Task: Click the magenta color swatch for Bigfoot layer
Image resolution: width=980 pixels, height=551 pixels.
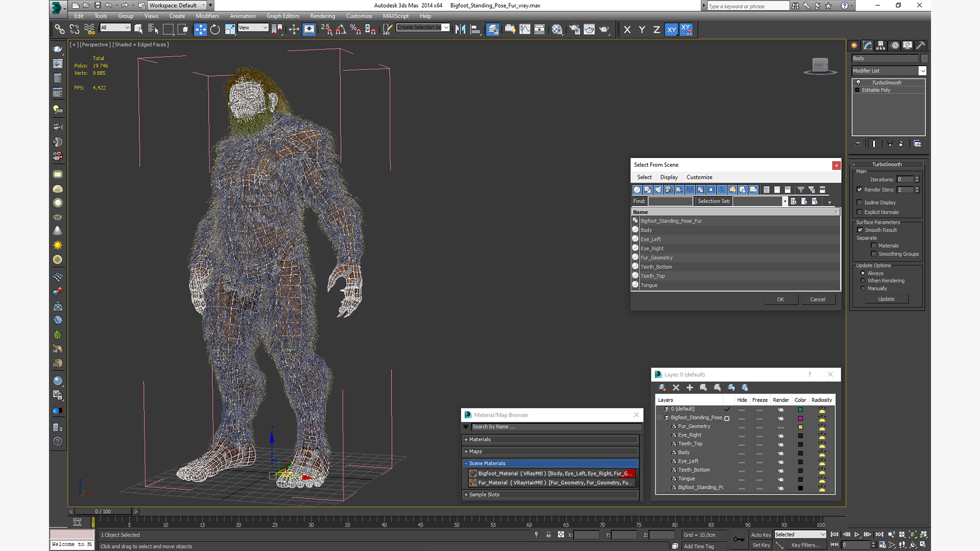Action: [x=800, y=418]
